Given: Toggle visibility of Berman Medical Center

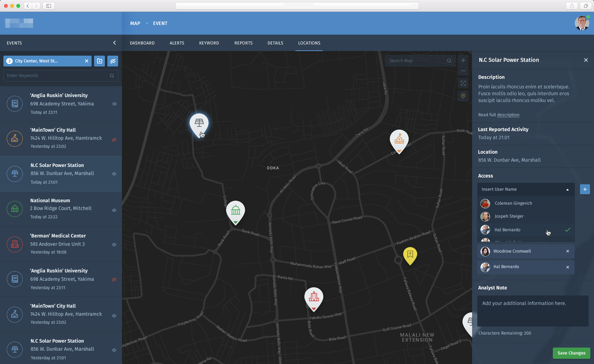Looking at the screenshot, I should [x=114, y=245].
